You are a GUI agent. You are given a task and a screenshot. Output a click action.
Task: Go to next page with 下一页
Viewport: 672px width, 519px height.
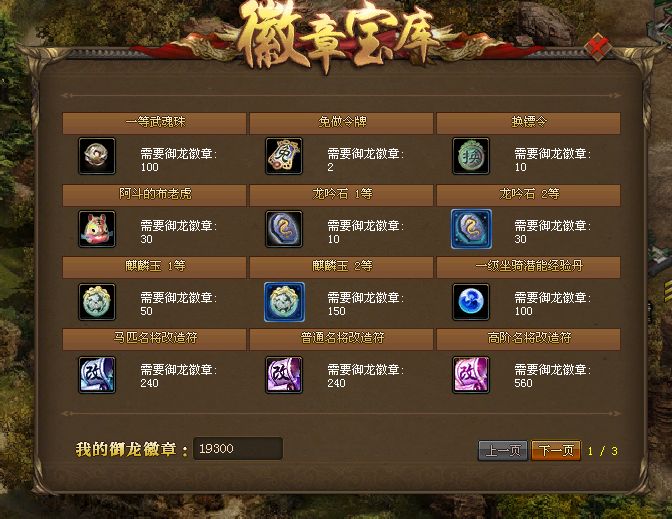[x=556, y=450]
